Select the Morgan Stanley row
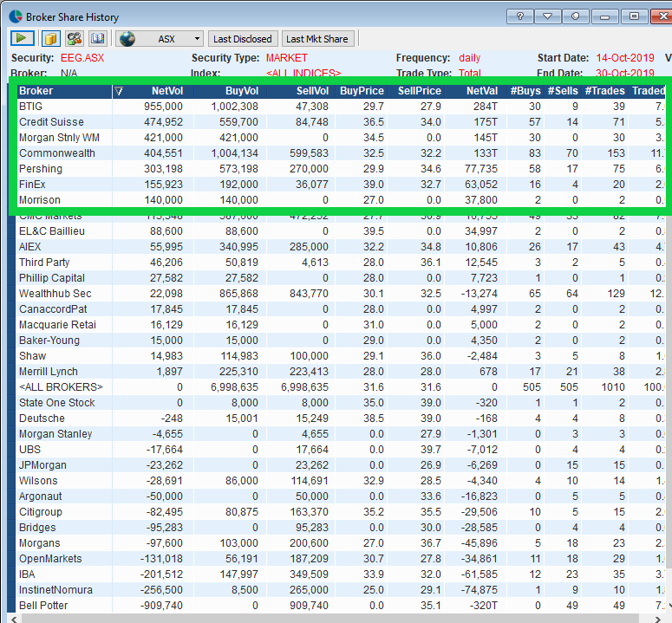This screenshot has width=672, height=623. coord(341,434)
